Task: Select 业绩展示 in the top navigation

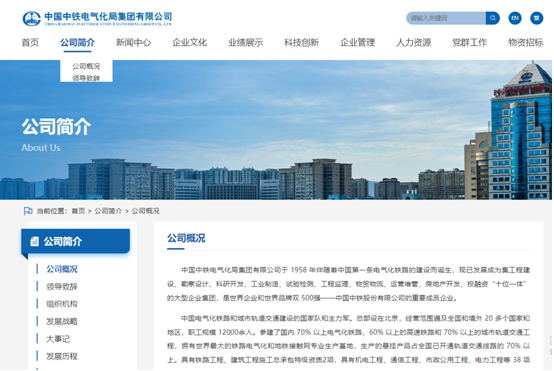Action: 246,43
